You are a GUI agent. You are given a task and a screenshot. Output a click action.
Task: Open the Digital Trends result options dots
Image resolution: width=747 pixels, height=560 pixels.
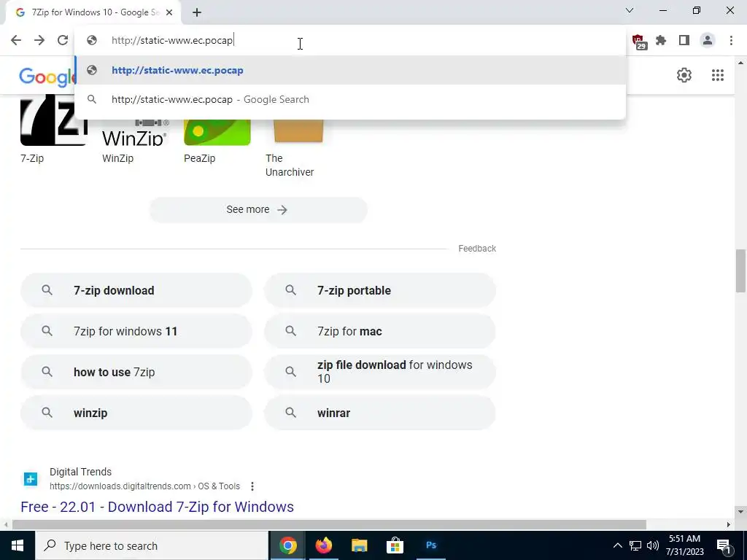click(252, 486)
